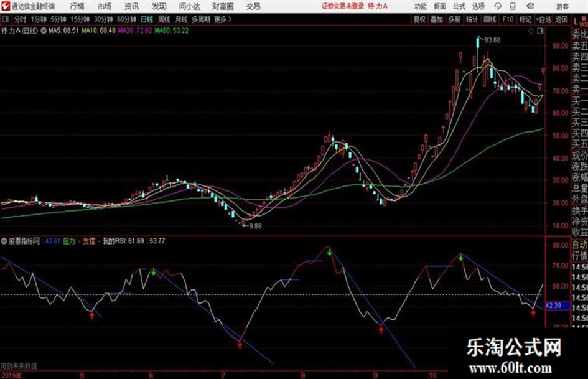Click the 93.88 high price label
Screen dimensions: 588x379
(x=492, y=40)
